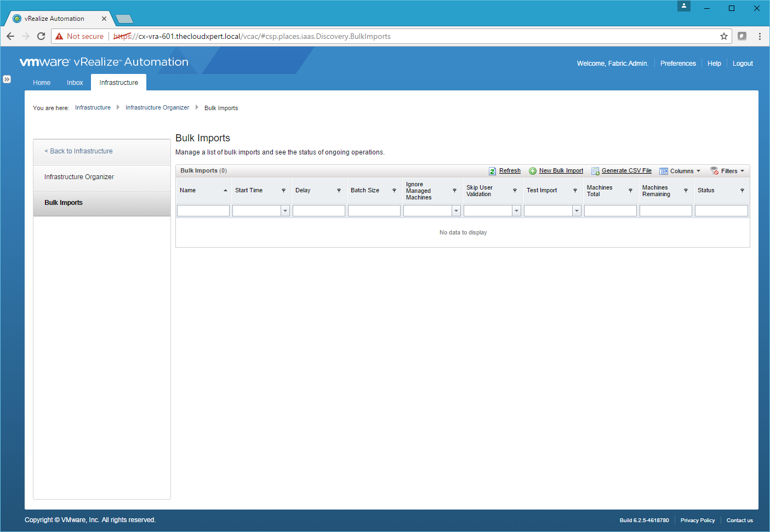Open the Columns dropdown menu
Viewport: 770px width, 532px height.
coord(680,171)
